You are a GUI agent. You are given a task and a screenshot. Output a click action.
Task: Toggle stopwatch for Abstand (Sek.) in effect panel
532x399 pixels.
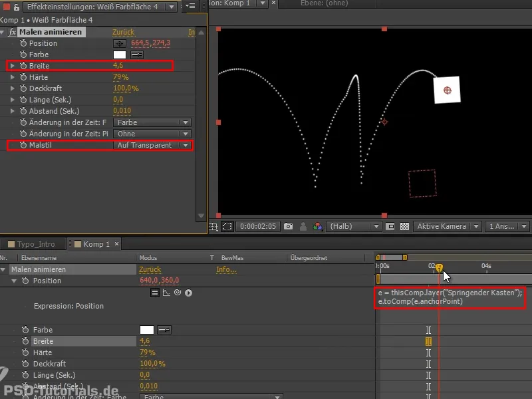[x=23, y=111]
